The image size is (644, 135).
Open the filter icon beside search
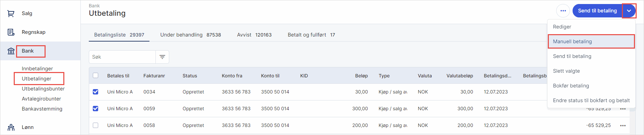coord(162,57)
